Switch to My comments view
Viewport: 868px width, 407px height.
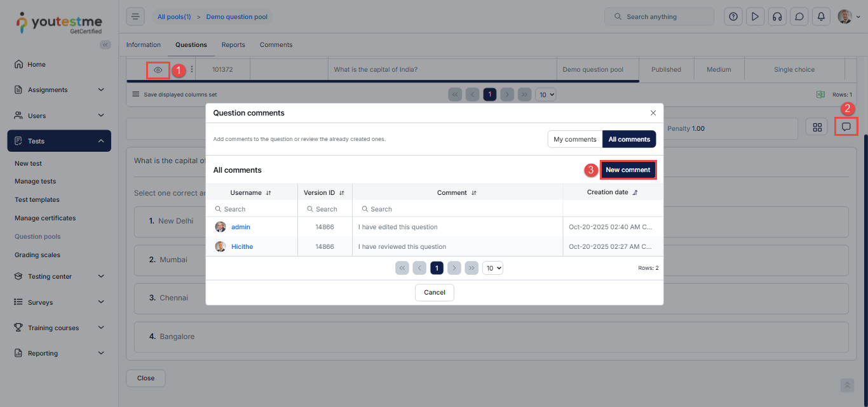coord(574,139)
